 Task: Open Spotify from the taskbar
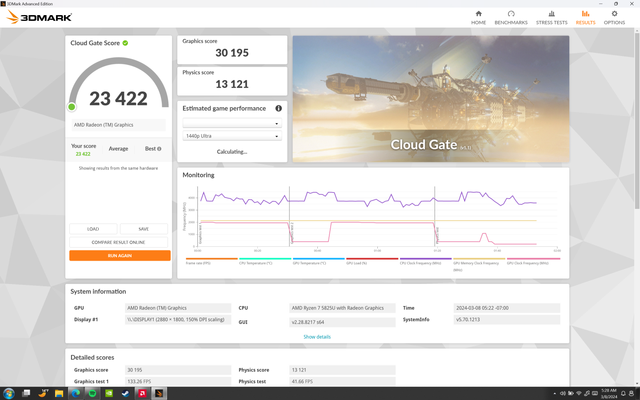[92, 393]
